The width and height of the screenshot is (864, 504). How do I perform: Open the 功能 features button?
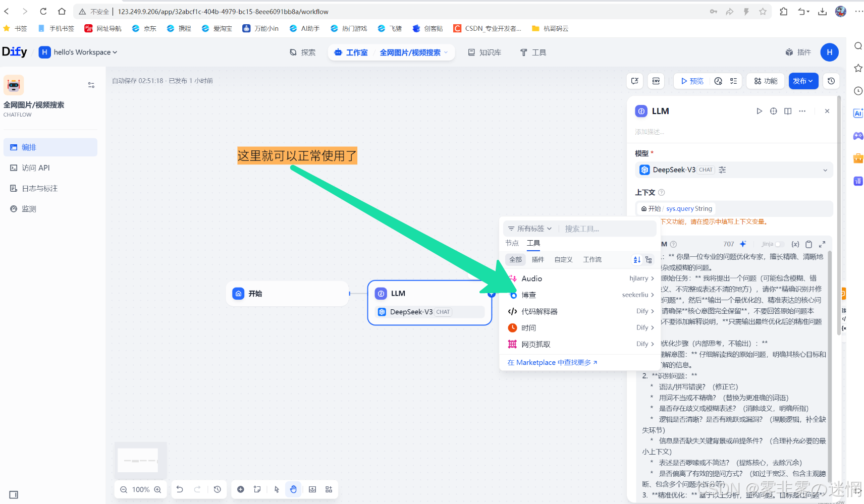(766, 81)
